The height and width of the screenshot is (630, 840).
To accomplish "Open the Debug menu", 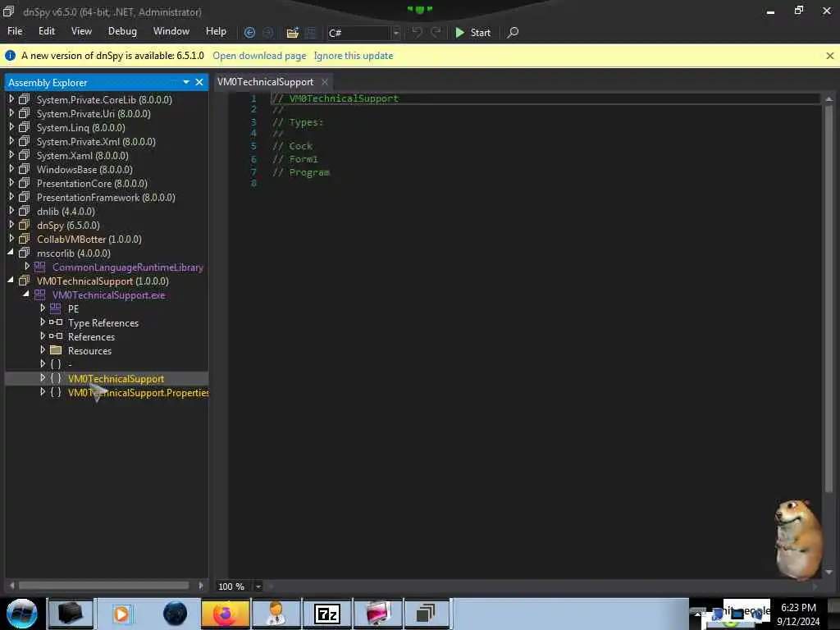I will 122,31.
